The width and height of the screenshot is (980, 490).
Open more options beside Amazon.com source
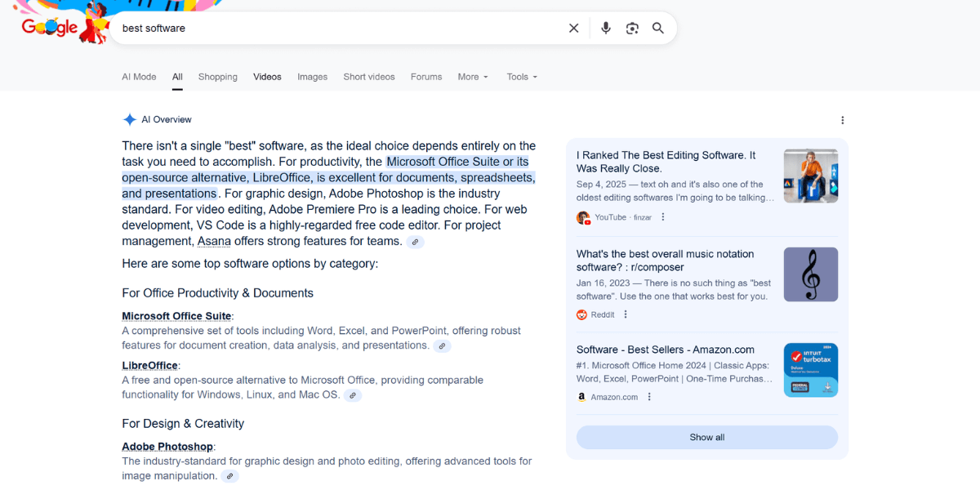tap(649, 397)
